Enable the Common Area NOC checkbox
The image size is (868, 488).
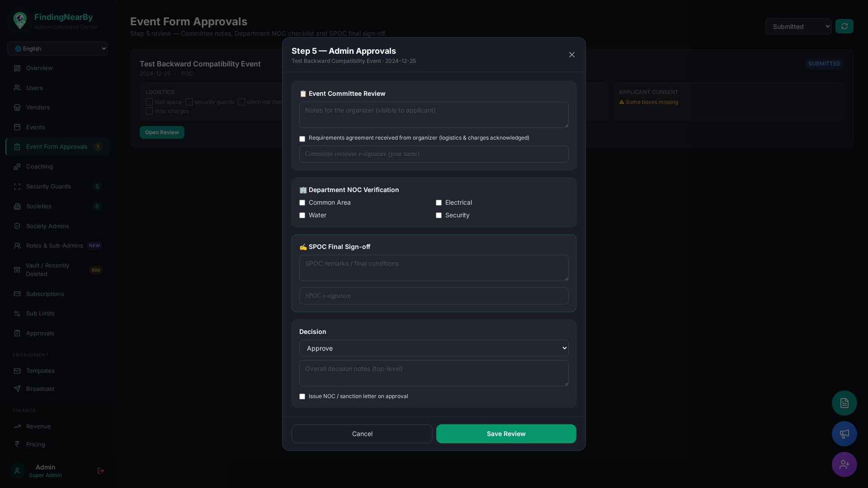pyautogui.click(x=302, y=203)
